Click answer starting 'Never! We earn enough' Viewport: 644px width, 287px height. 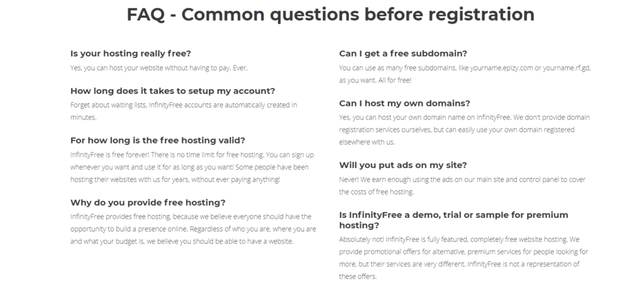(x=462, y=186)
